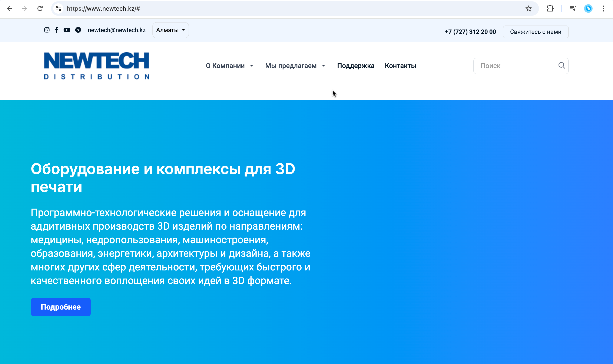Open the Instagram social icon

(x=47, y=30)
